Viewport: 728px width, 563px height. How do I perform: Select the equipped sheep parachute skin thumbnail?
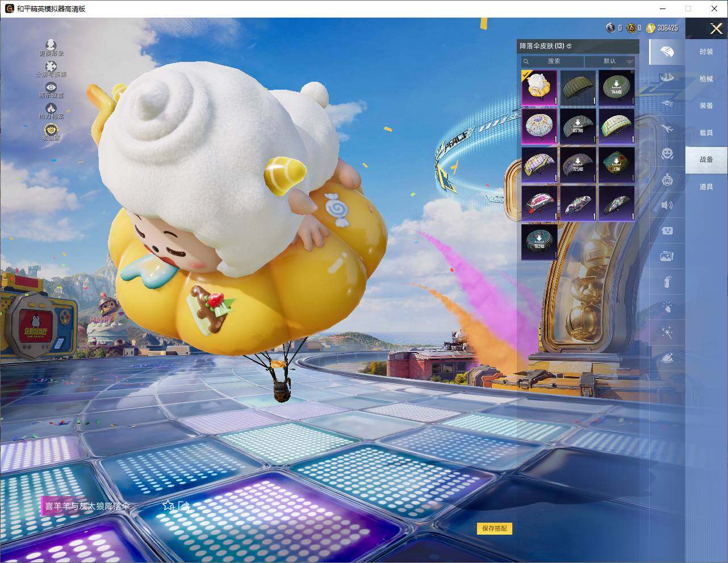[x=539, y=87]
